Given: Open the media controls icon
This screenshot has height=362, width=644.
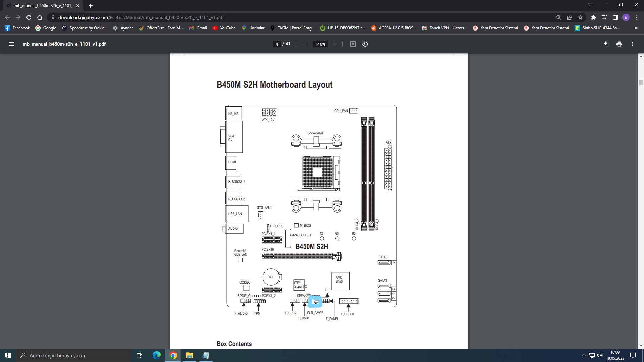Looking at the screenshot, I should coord(604,17).
